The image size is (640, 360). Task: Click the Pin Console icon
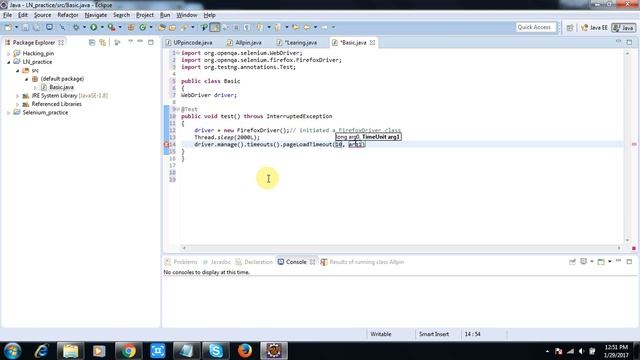572,262
